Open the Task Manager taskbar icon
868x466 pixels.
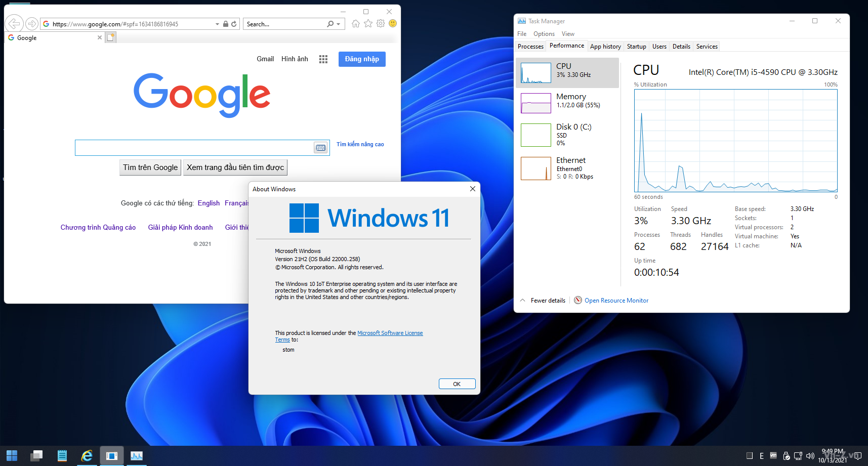pyautogui.click(x=137, y=456)
